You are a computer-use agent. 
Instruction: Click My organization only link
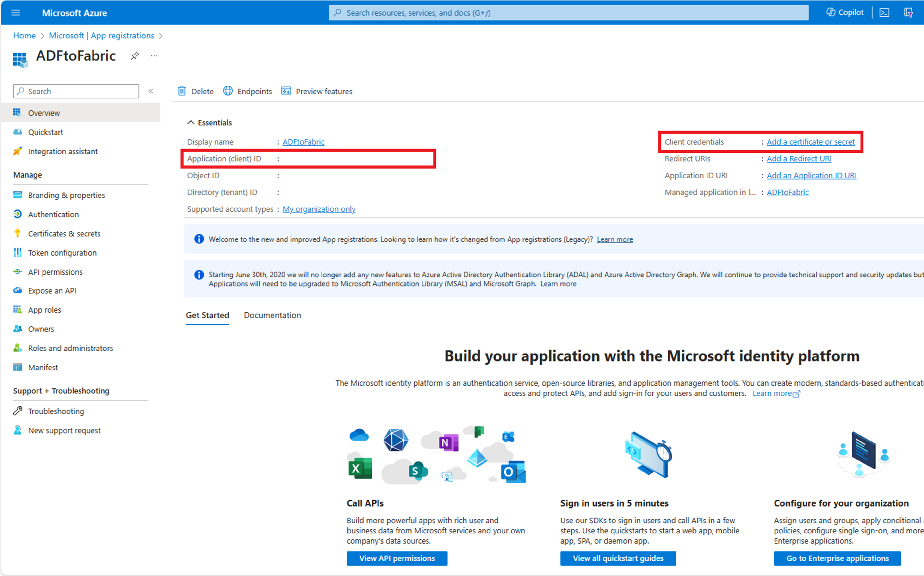click(319, 209)
